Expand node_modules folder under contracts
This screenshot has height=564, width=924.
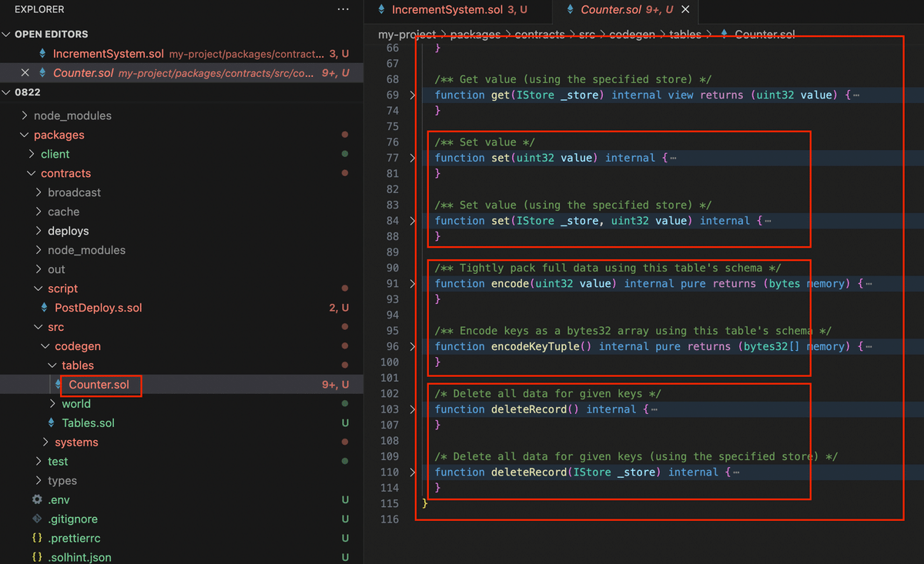tap(38, 250)
